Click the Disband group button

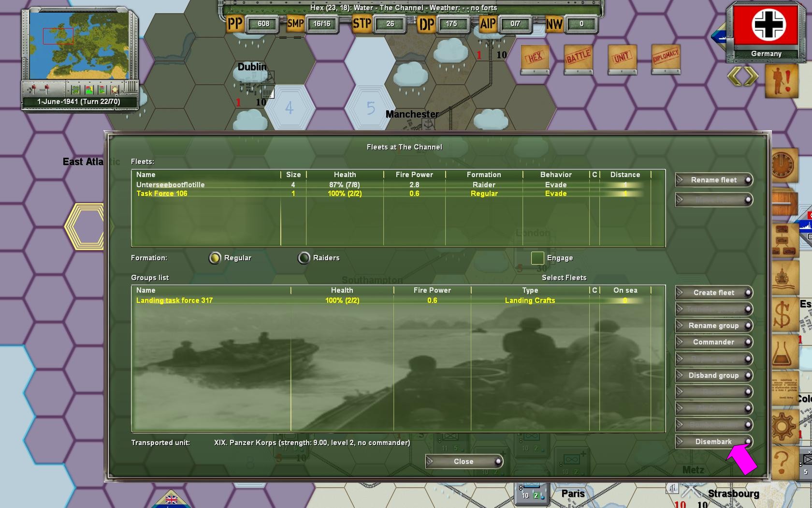(x=714, y=375)
